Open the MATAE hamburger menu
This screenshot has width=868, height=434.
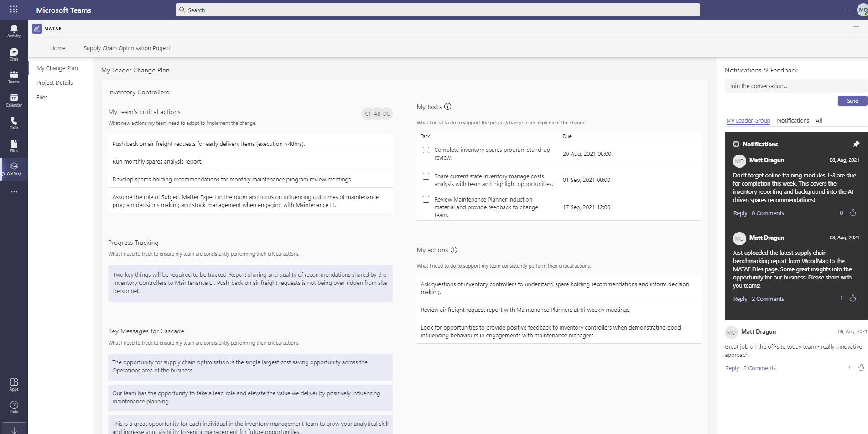tap(855, 29)
